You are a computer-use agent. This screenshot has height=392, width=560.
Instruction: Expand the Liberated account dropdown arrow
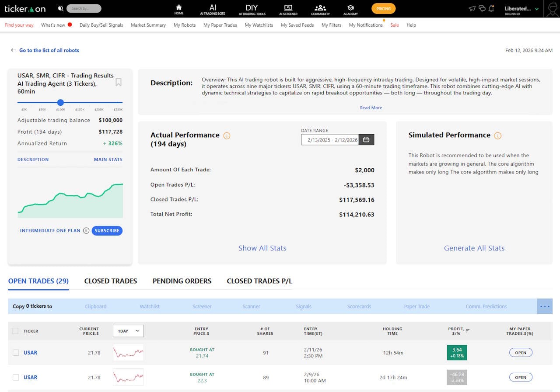coord(537,9)
